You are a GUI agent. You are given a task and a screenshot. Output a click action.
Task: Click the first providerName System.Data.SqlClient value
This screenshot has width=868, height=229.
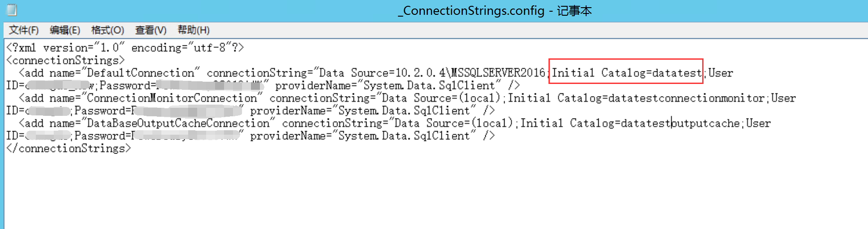429,85
